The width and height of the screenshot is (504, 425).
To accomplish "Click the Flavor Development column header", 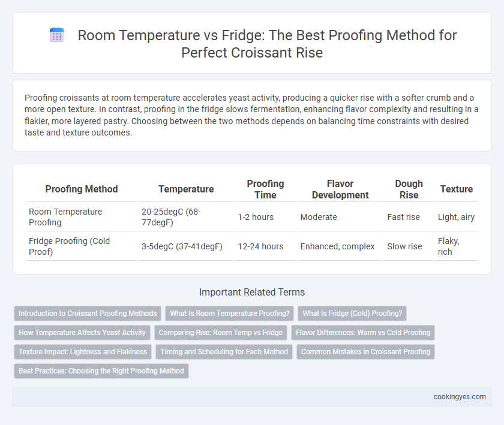I will click(x=340, y=189).
